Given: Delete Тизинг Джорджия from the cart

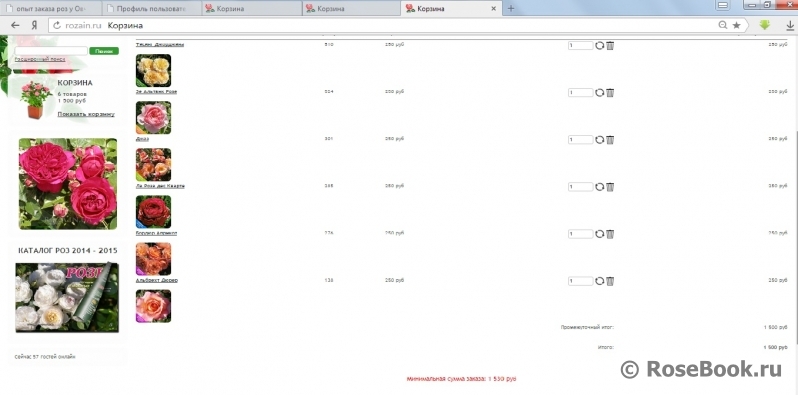Looking at the screenshot, I should (610, 45).
